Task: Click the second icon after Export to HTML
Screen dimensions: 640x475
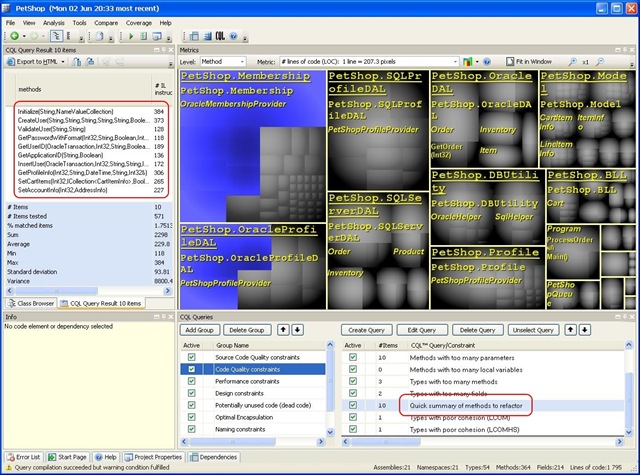Action: click(x=90, y=62)
